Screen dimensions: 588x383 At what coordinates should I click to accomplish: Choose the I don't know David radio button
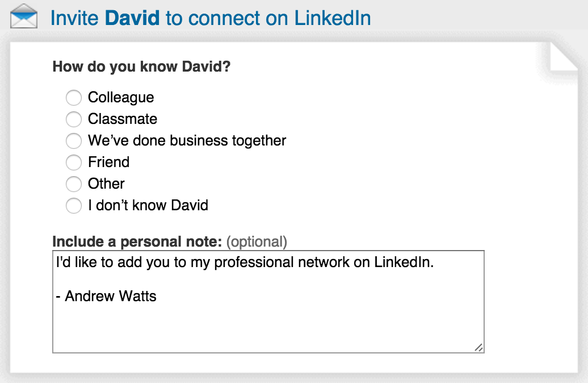click(74, 206)
